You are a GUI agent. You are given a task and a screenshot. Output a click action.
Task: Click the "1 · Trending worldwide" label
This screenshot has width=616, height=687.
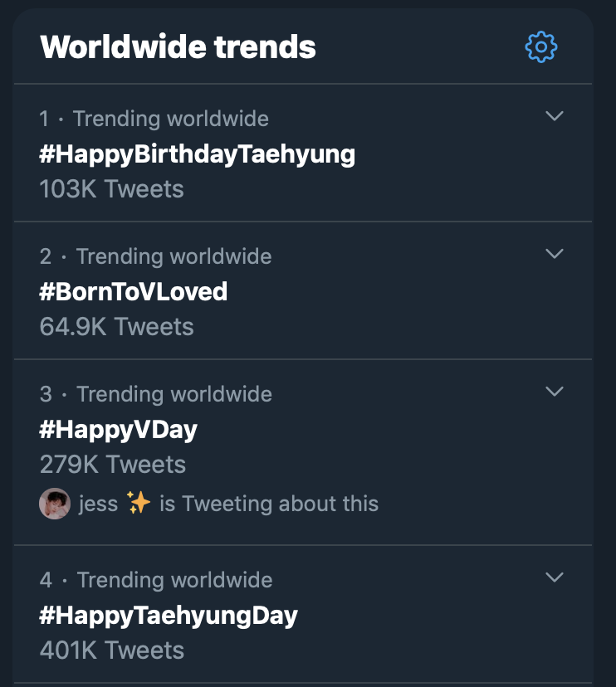[154, 119]
